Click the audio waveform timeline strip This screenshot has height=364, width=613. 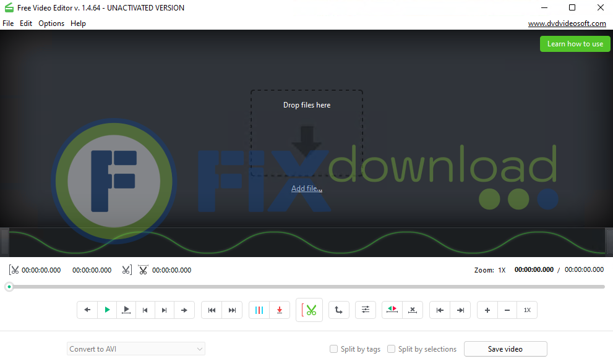pyautogui.click(x=306, y=242)
